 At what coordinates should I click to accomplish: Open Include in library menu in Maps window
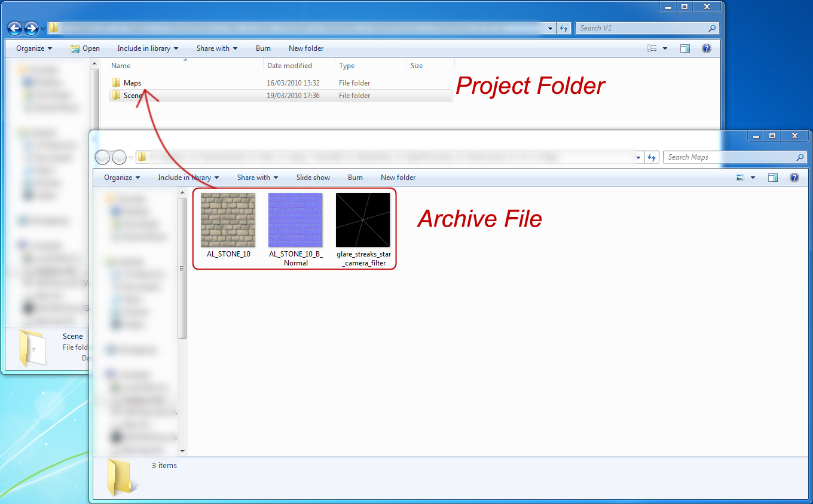[188, 178]
